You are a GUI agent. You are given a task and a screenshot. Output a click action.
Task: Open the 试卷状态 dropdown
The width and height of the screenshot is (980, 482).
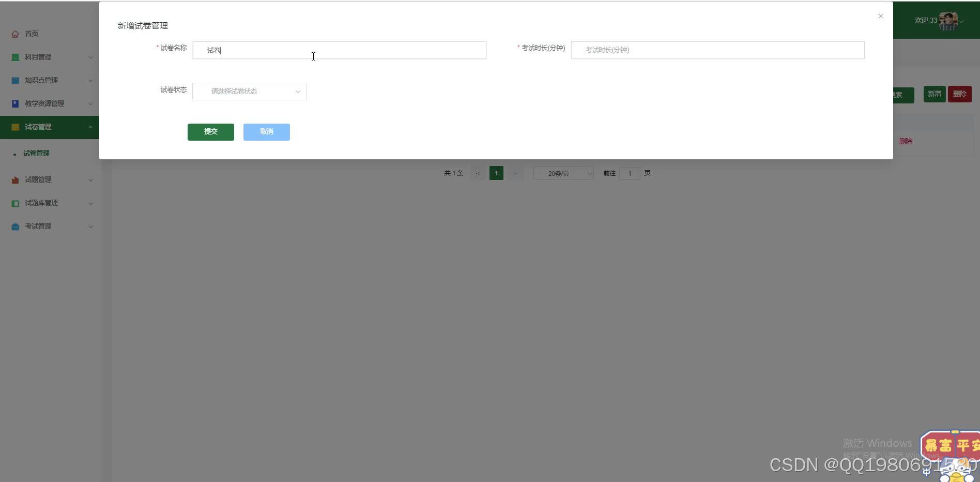249,92
